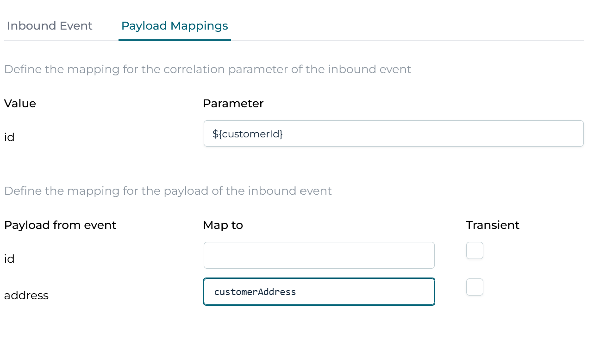The height and width of the screenshot is (364, 600).
Task: Select the id label under Payload from event
Action: coord(9,259)
